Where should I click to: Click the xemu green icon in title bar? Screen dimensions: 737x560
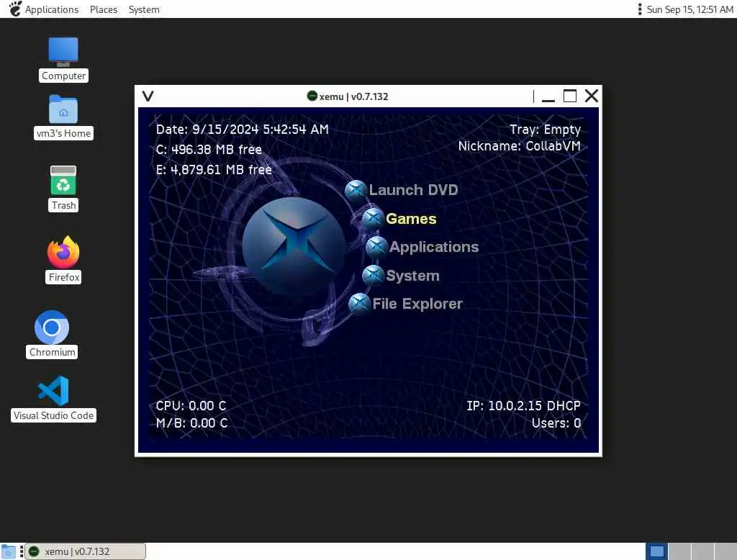click(x=312, y=96)
